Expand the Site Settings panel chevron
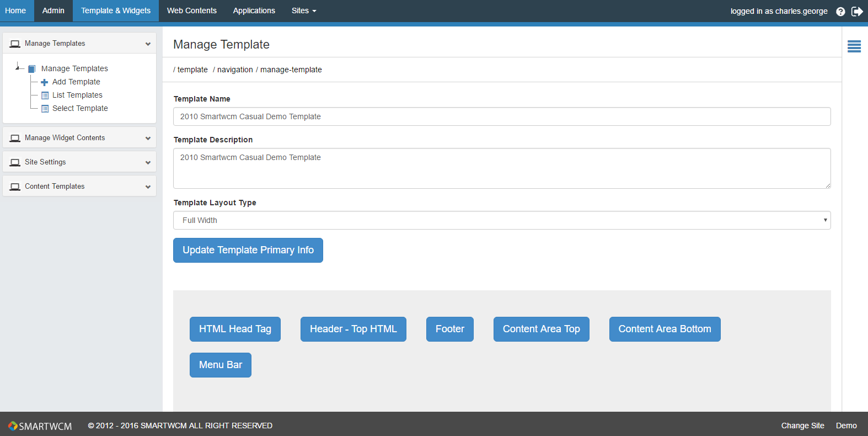Image resolution: width=868 pixels, height=436 pixels. 148,162
